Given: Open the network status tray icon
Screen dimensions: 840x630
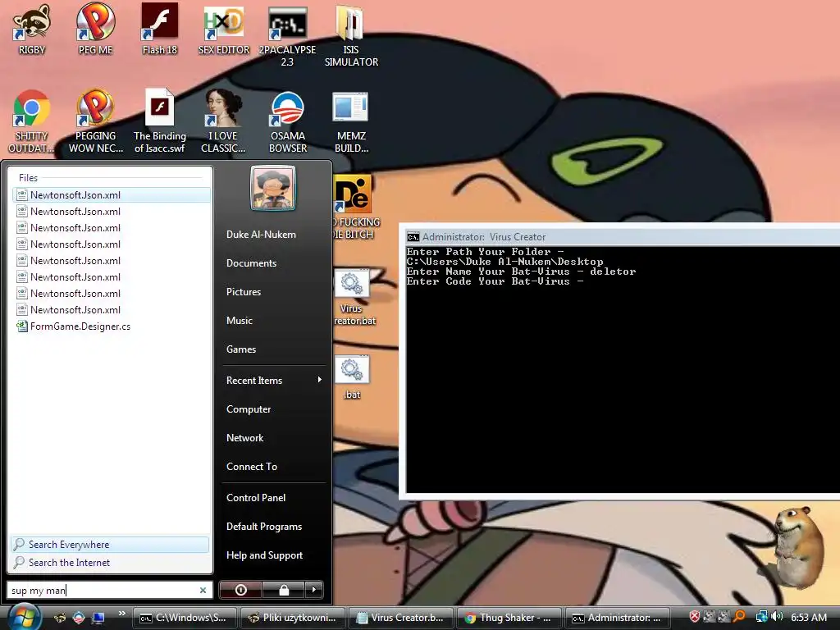Looking at the screenshot, I should (761, 617).
